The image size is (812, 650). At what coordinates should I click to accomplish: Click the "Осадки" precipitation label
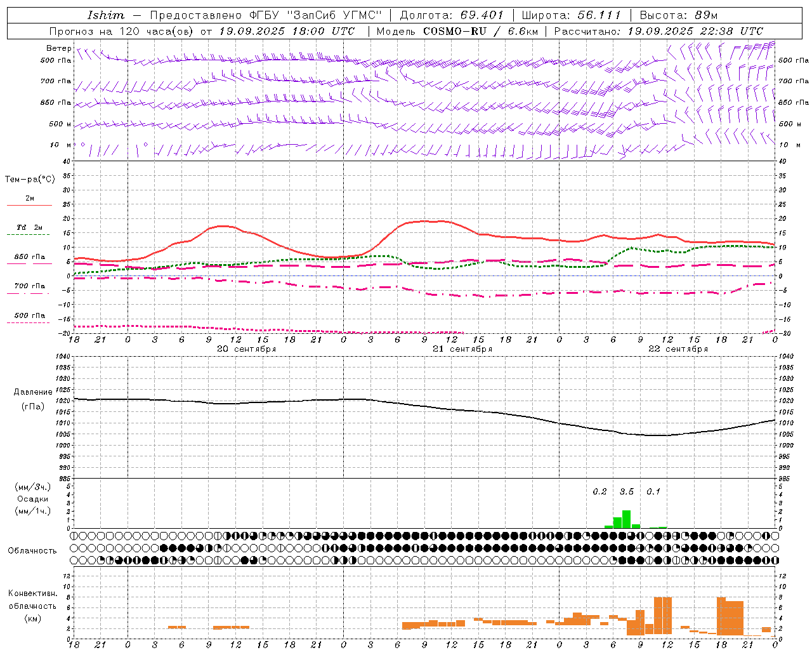coord(33,499)
